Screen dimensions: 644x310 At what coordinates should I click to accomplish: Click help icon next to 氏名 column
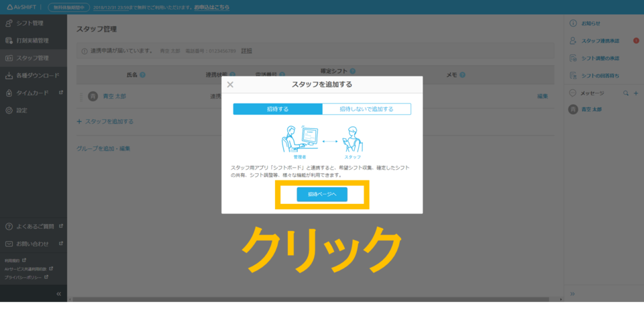coord(143,75)
